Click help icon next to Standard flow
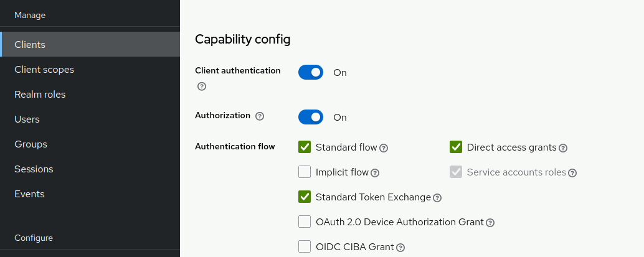The image size is (644, 257). point(384,148)
